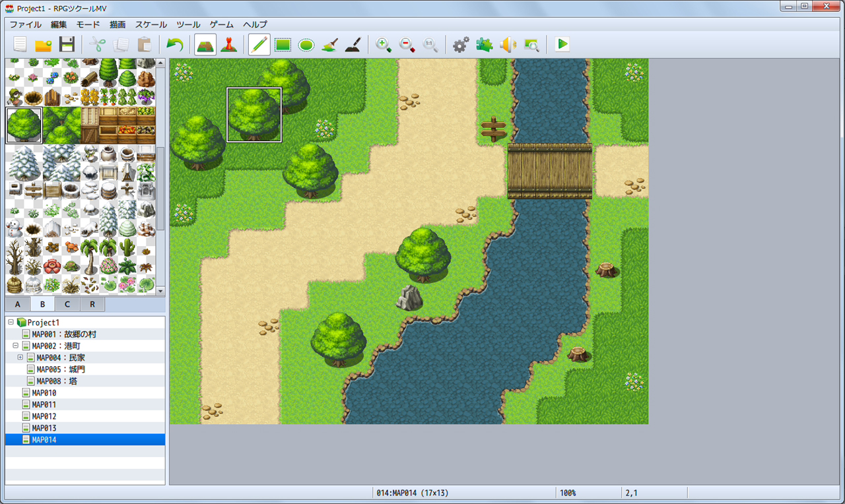This screenshot has height=504, width=845.
Task: Open Plugin Manager puzzle icon
Action: point(484,44)
